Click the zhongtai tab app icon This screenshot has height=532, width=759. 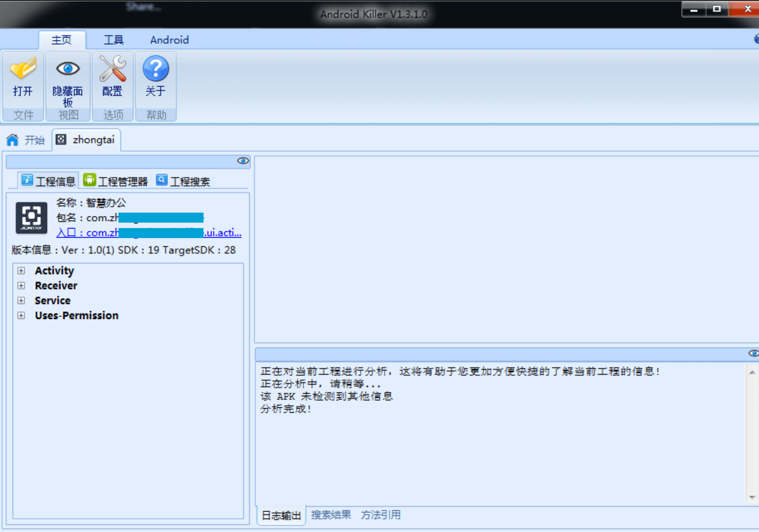(x=61, y=139)
